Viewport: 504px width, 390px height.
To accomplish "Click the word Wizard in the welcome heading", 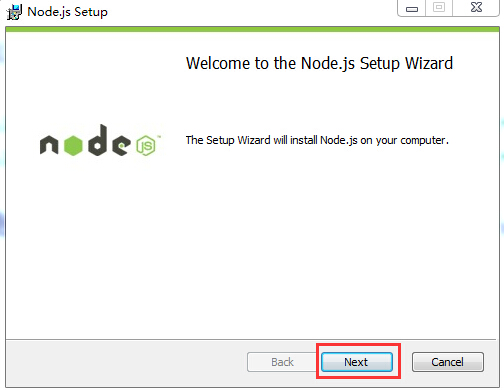I will point(429,63).
